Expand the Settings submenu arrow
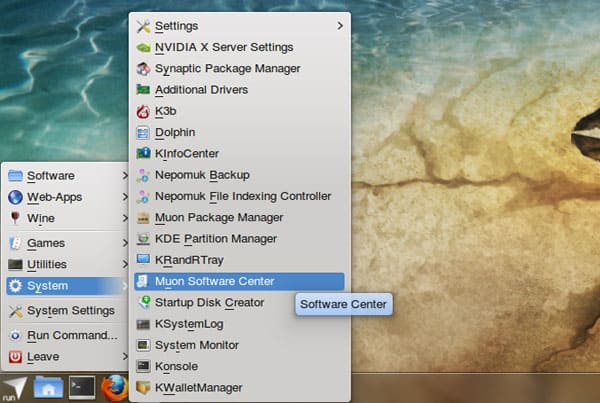This screenshot has width=600, height=403. coord(340,26)
